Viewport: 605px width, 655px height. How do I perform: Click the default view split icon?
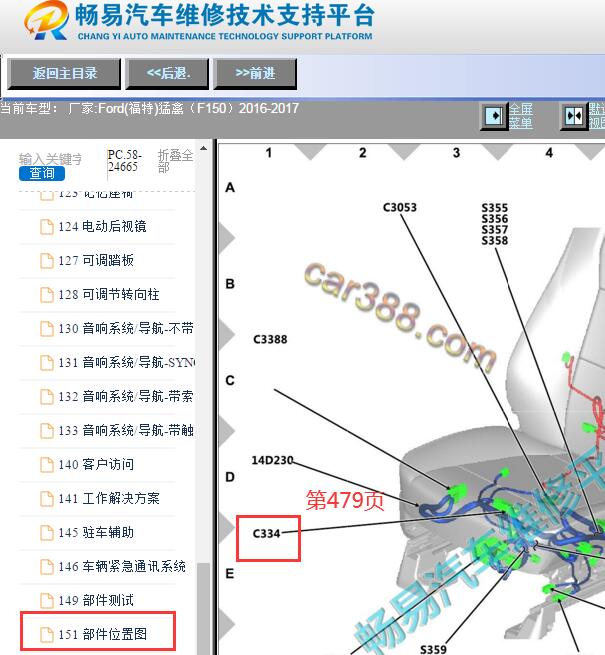(574, 116)
